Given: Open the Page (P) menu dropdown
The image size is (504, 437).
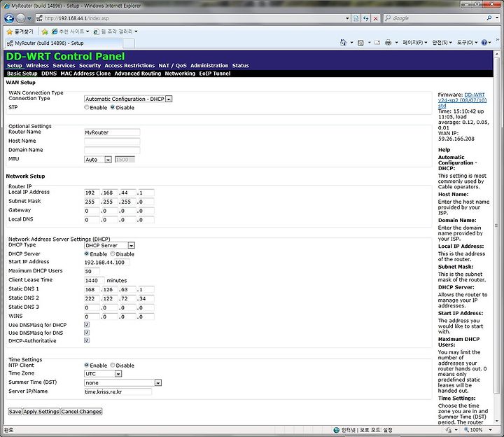Looking at the screenshot, I should click(x=415, y=43).
